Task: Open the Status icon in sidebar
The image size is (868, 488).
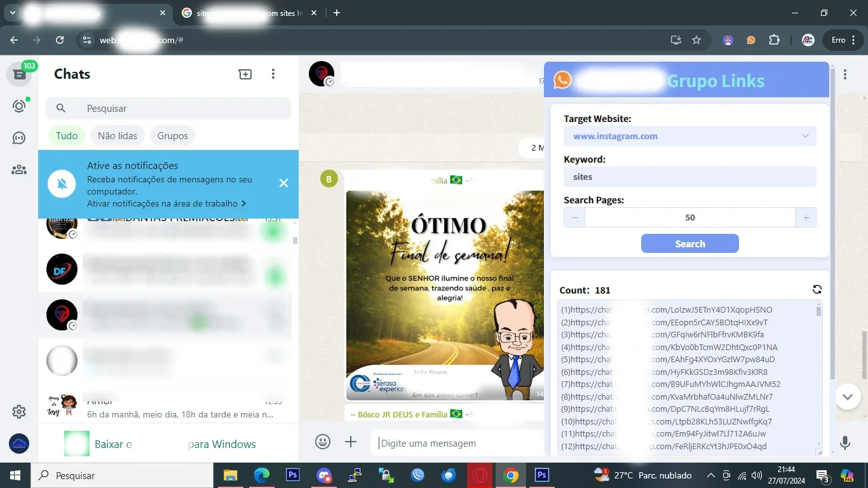Action: pos(19,106)
